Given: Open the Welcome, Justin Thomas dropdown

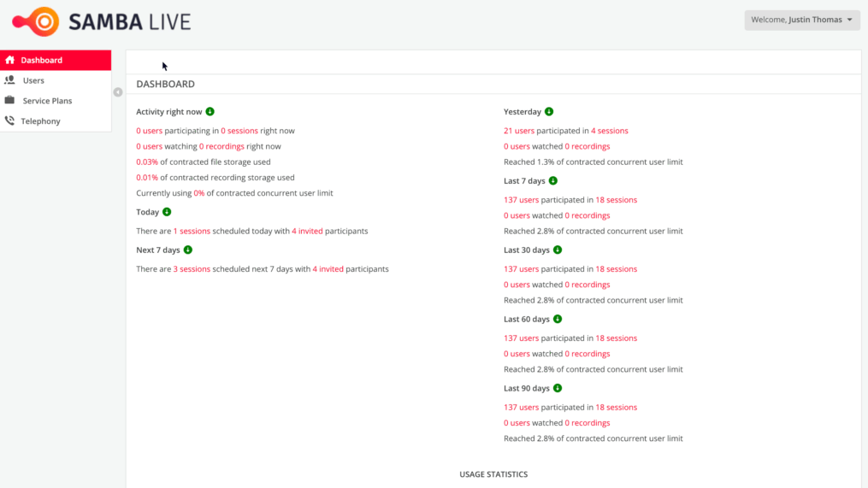Looking at the screenshot, I should 802,20.
